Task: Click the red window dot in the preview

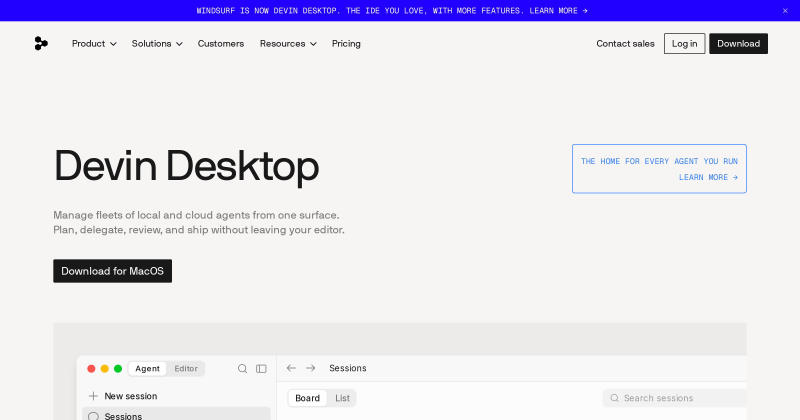Action: point(91,368)
